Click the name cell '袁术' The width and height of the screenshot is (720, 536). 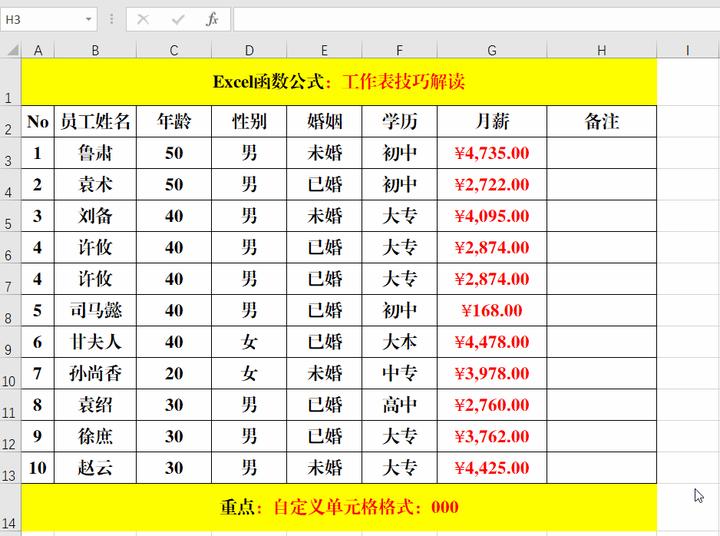pyautogui.click(x=95, y=184)
